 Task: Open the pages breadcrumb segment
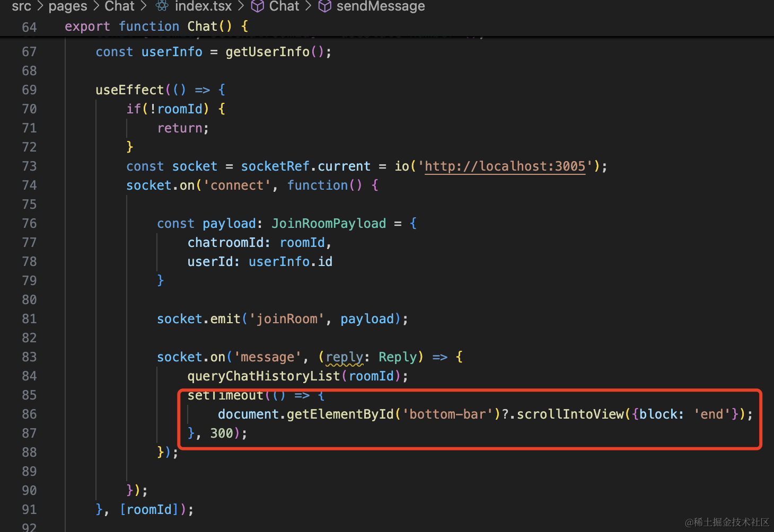68,6
